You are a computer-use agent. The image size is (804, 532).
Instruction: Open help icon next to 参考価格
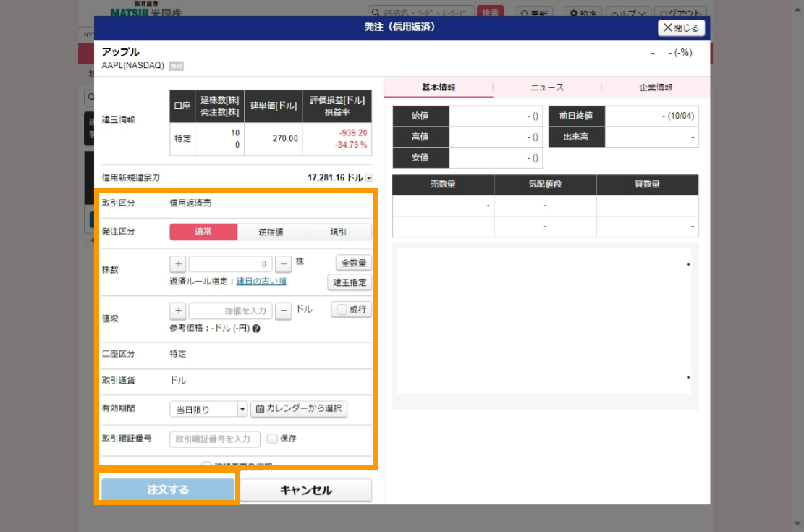click(x=256, y=329)
